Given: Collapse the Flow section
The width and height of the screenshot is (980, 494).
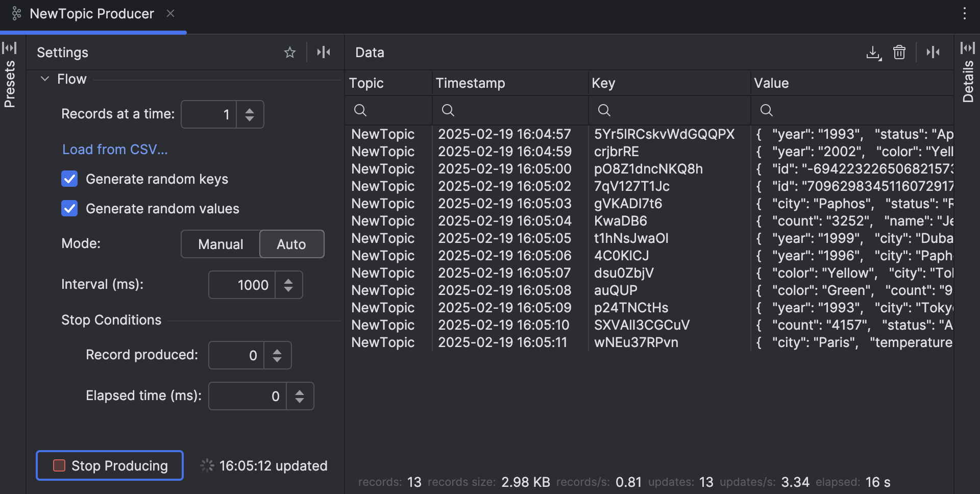Looking at the screenshot, I should (44, 79).
